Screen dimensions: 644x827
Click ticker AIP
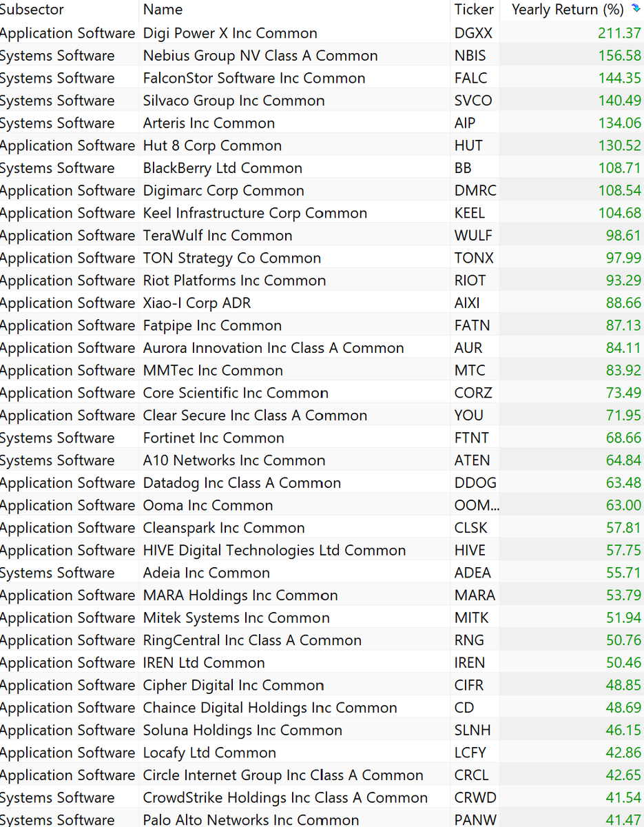point(465,123)
